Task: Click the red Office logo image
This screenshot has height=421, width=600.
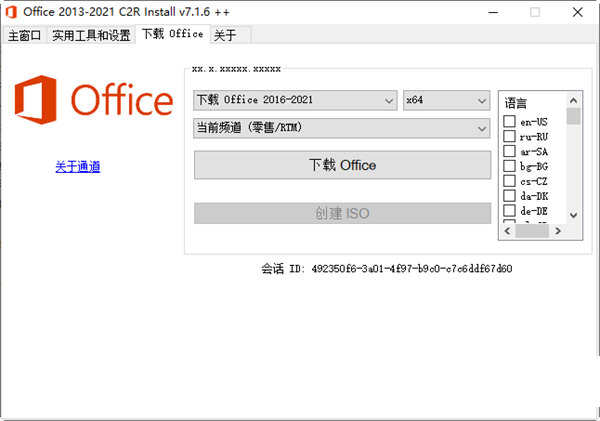Action: (x=92, y=101)
